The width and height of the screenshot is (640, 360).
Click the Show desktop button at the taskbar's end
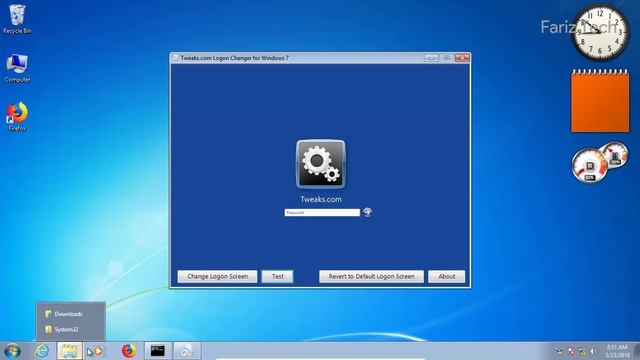click(637, 351)
